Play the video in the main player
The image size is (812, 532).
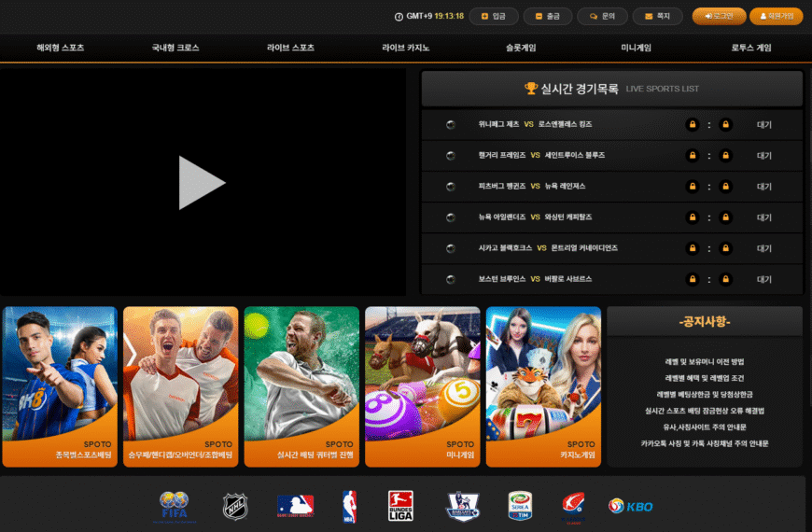(x=202, y=182)
